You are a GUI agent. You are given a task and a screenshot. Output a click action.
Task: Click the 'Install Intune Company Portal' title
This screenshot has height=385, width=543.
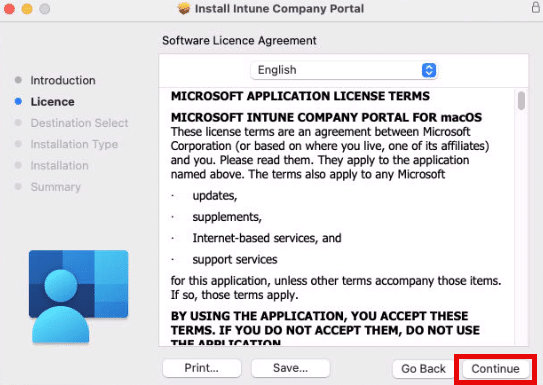coord(279,9)
